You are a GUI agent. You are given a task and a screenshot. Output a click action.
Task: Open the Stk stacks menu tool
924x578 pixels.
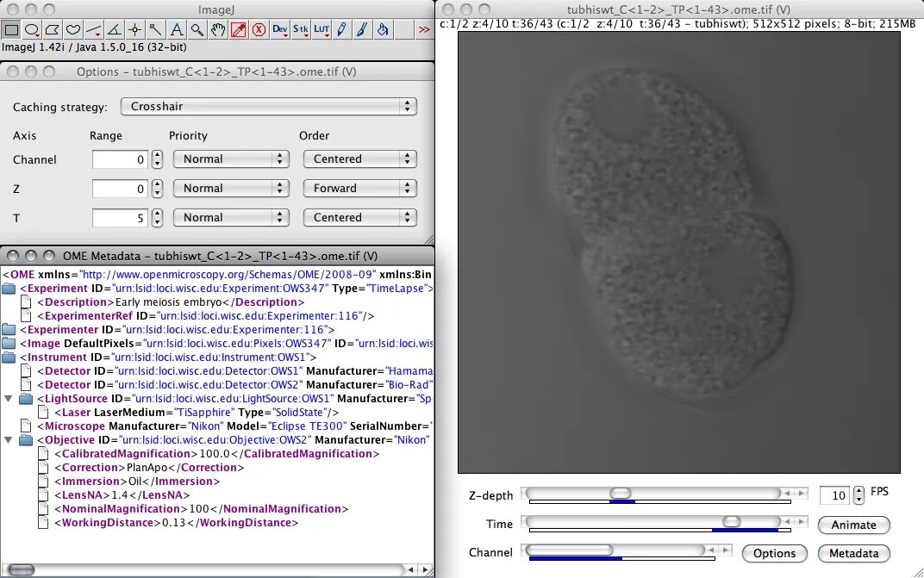click(x=301, y=29)
